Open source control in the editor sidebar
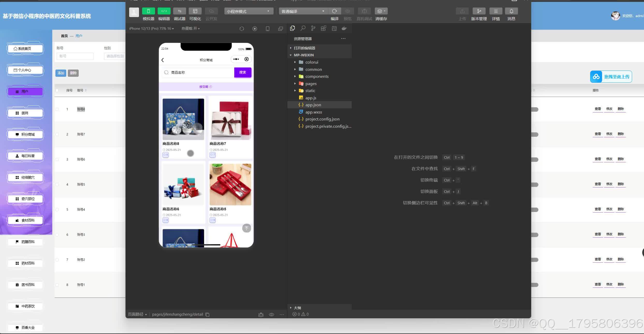The width and height of the screenshot is (644, 334). (313, 28)
